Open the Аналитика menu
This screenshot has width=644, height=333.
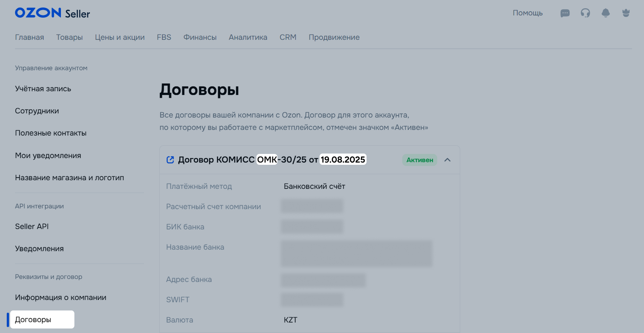[248, 37]
